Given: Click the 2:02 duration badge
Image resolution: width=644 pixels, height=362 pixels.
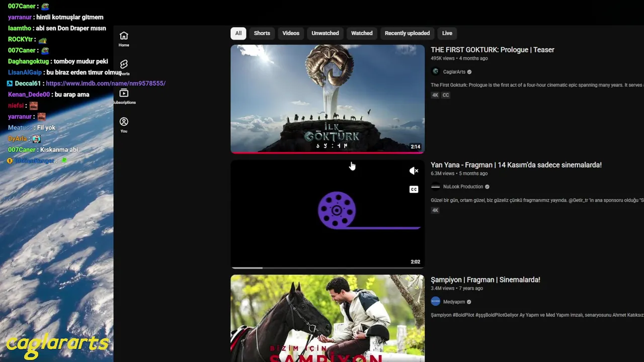Looking at the screenshot, I should point(415,262).
